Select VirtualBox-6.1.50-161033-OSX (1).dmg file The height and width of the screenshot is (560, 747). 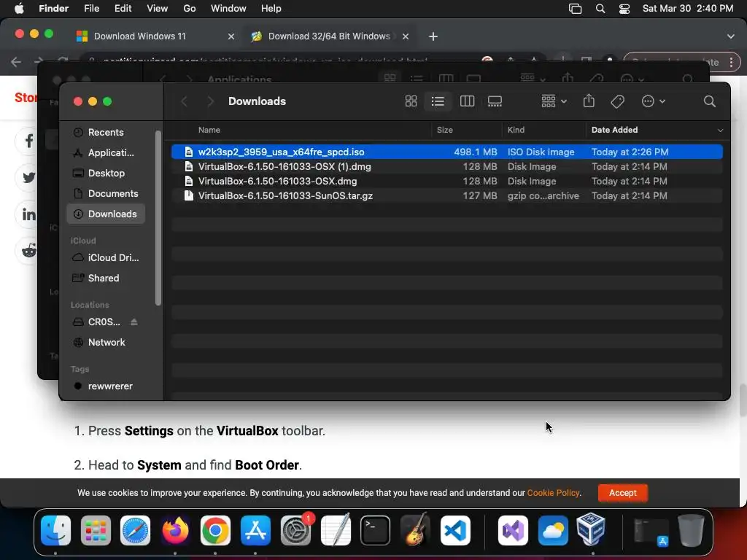point(447,167)
